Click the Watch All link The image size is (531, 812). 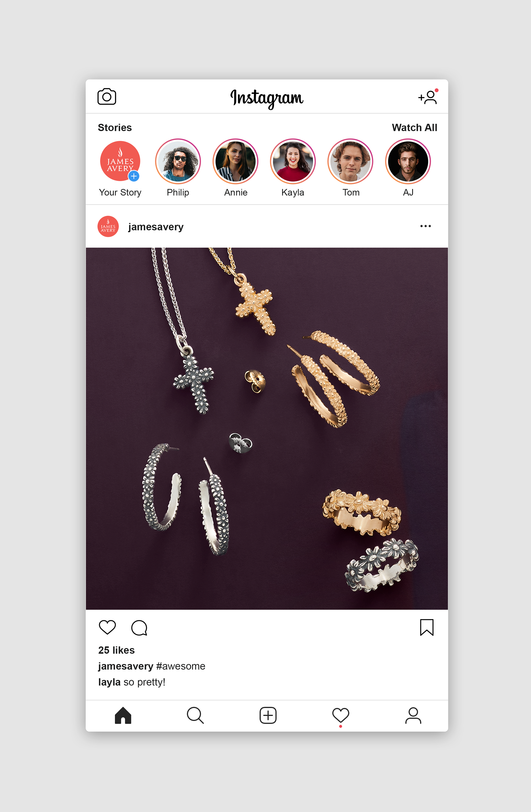point(414,127)
